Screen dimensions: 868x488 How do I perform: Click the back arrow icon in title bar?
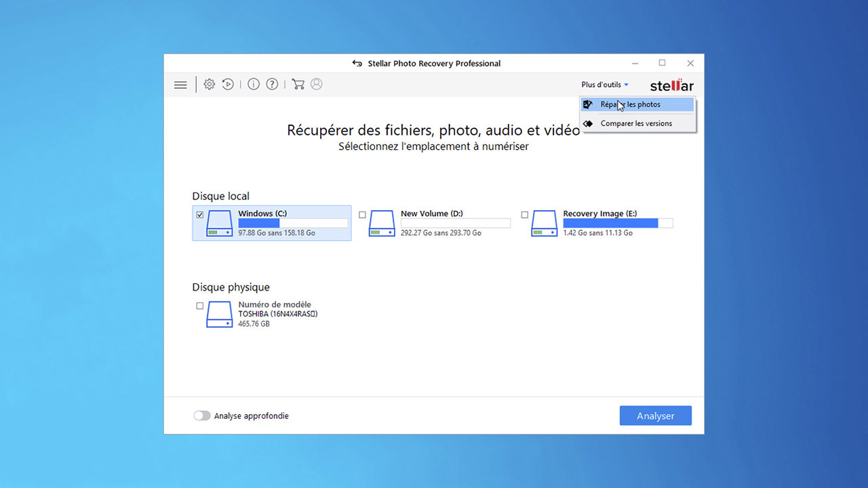pyautogui.click(x=357, y=64)
